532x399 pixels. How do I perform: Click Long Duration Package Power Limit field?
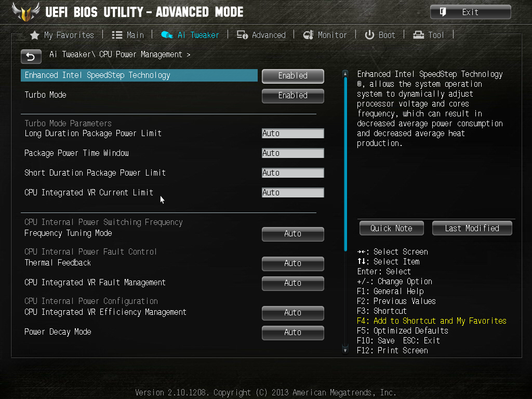[293, 134]
